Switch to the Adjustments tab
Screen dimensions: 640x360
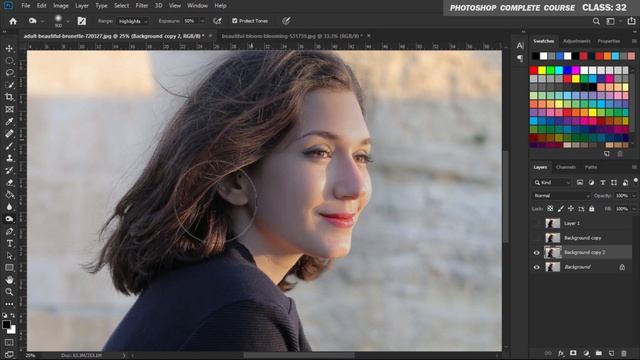pos(576,41)
